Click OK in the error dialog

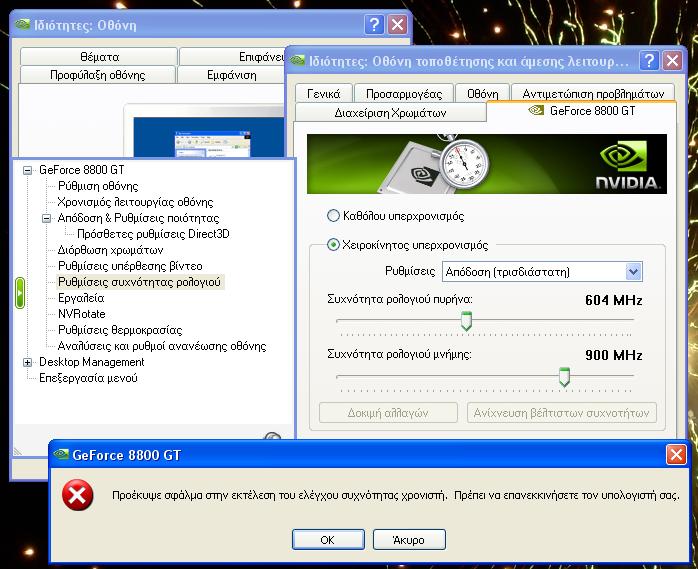tap(328, 540)
